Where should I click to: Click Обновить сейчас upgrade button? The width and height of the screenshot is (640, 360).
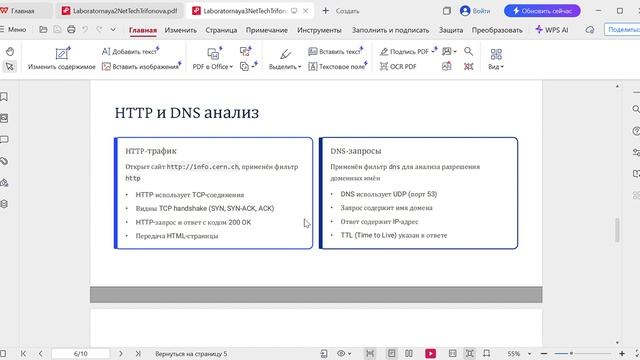542,11
